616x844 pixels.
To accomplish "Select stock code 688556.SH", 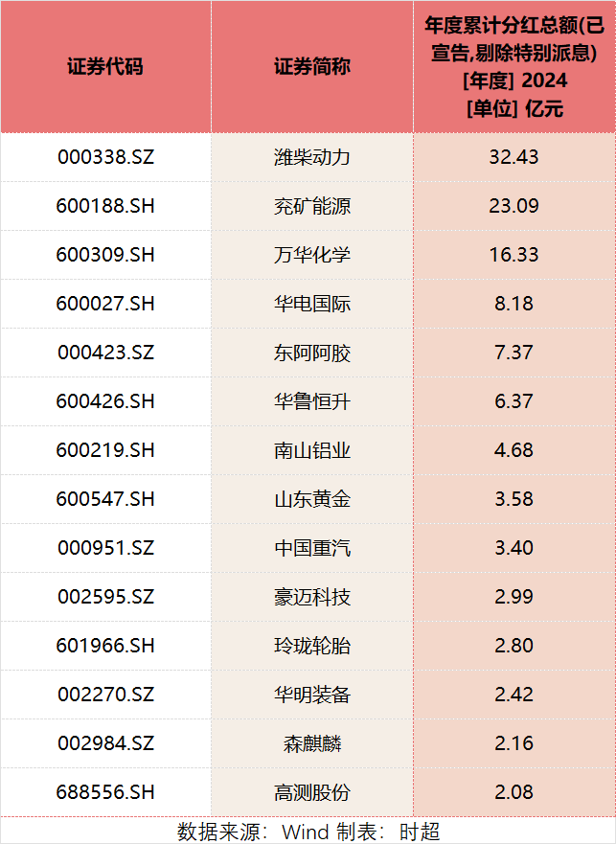I will click(105, 792).
